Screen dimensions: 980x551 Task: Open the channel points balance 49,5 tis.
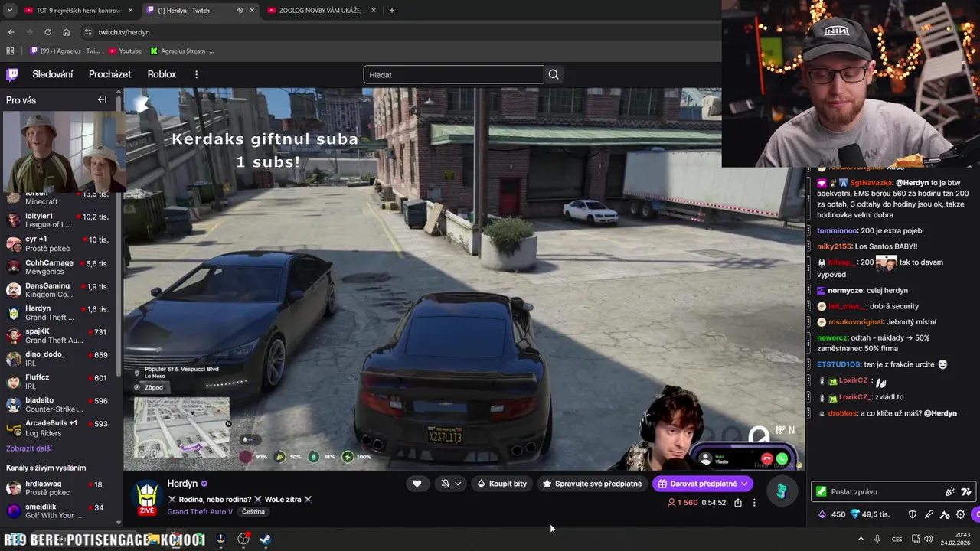click(870, 514)
